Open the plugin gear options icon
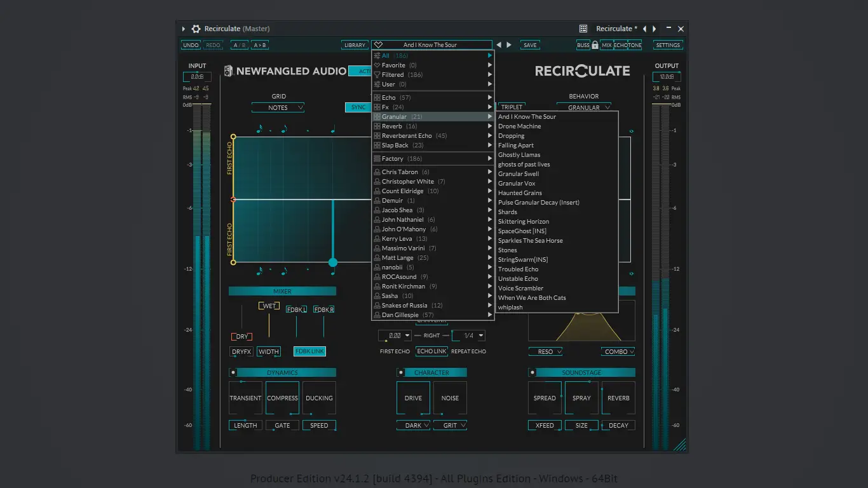The image size is (868, 488). [x=196, y=29]
